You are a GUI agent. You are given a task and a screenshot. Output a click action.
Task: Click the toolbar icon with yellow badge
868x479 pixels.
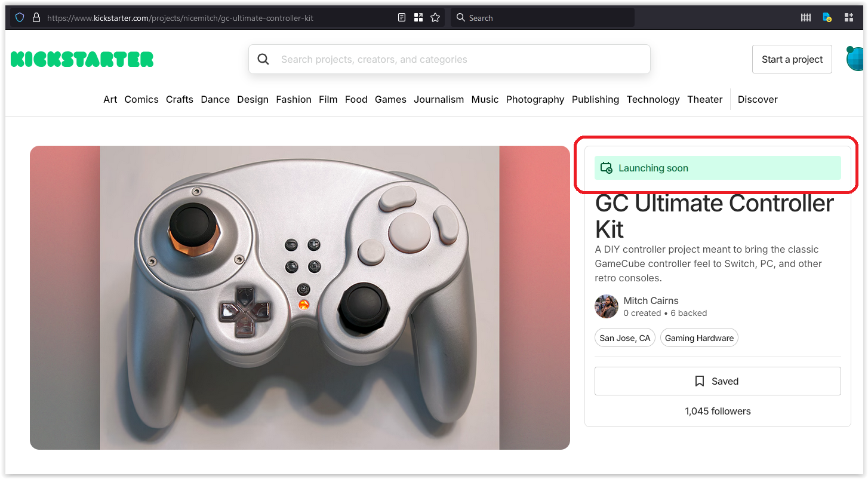827,18
